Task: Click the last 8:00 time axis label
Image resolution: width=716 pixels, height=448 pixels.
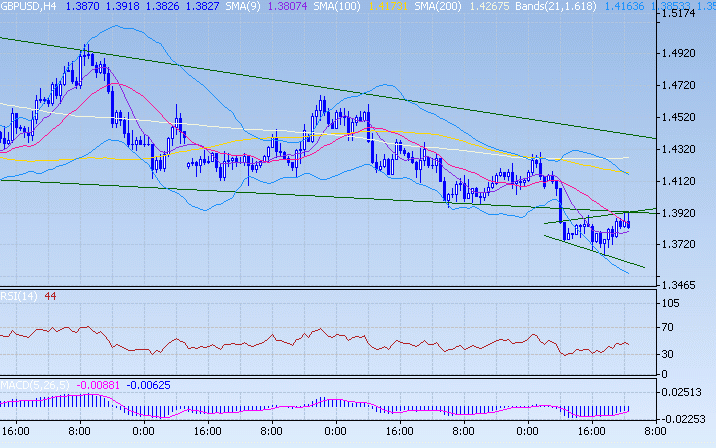Action: click(x=653, y=433)
